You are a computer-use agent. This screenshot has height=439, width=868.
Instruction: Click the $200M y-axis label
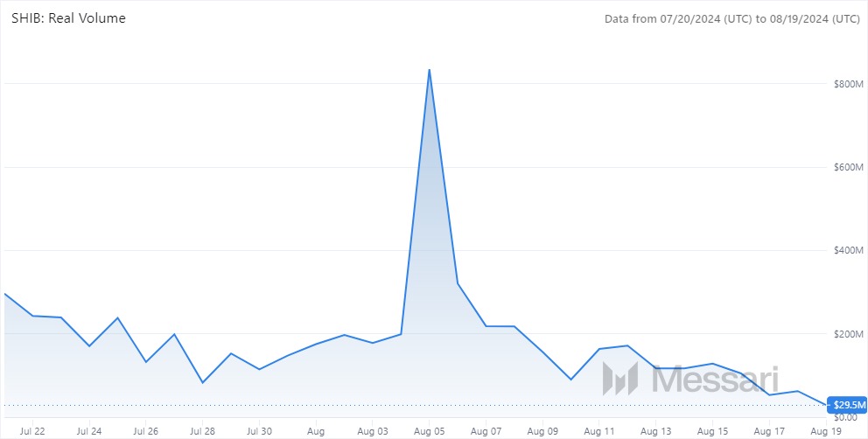[x=848, y=334]
